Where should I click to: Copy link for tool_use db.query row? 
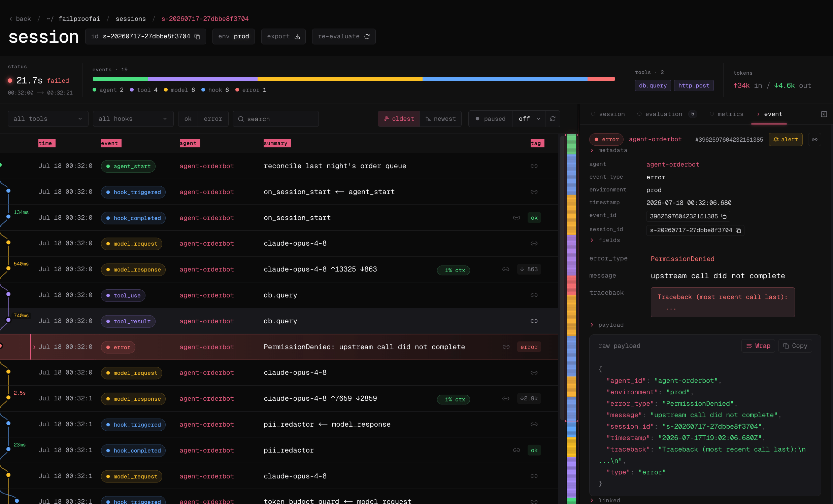[534, 295]
